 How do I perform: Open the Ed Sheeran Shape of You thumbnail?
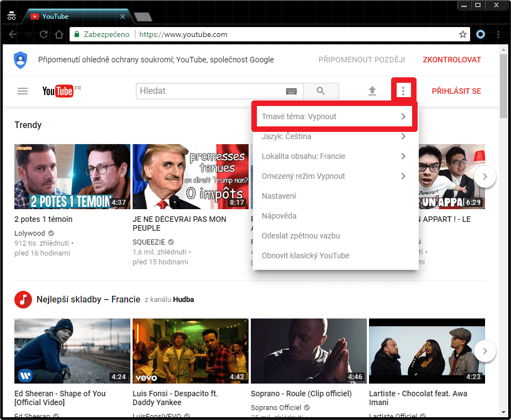[72, 351]
